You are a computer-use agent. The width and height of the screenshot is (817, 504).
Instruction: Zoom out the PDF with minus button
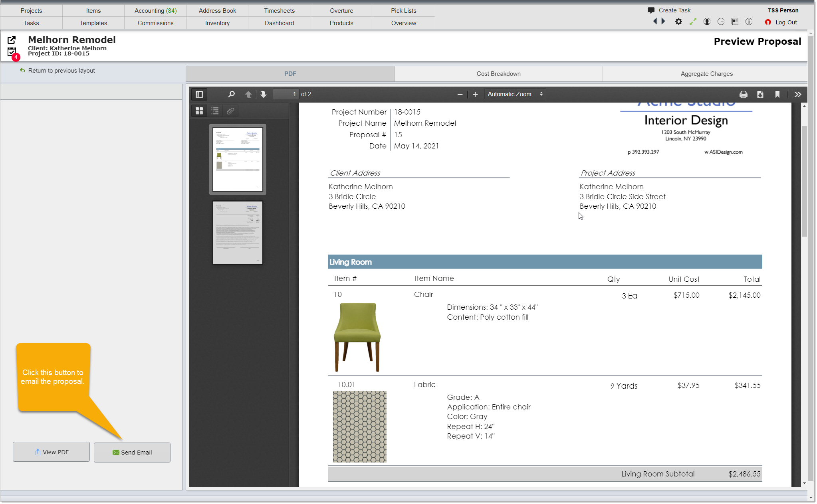pyautogui.click(x=460, y=95)
